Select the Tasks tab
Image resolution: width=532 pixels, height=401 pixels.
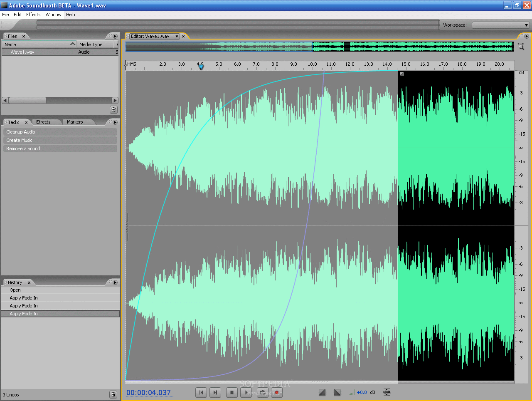[14, 122]
